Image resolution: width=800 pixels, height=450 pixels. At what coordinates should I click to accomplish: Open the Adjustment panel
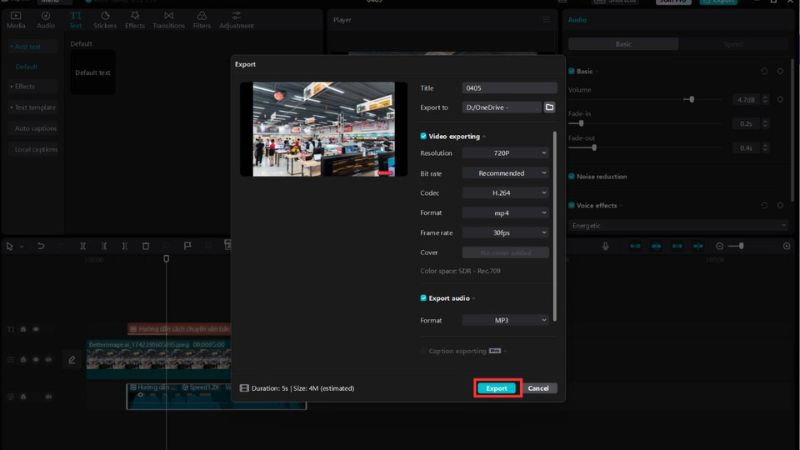[x=236, y=20]
